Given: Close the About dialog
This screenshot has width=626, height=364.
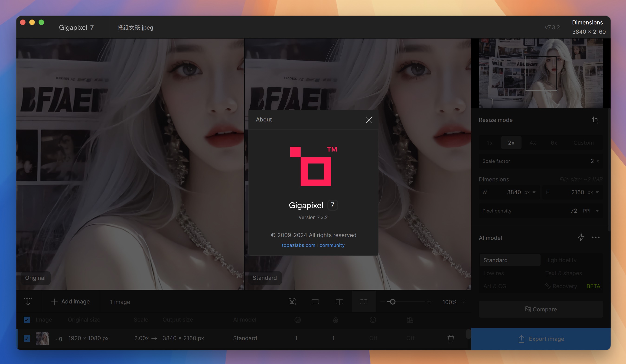Looking at the screenshot, I should click(369, 120).
